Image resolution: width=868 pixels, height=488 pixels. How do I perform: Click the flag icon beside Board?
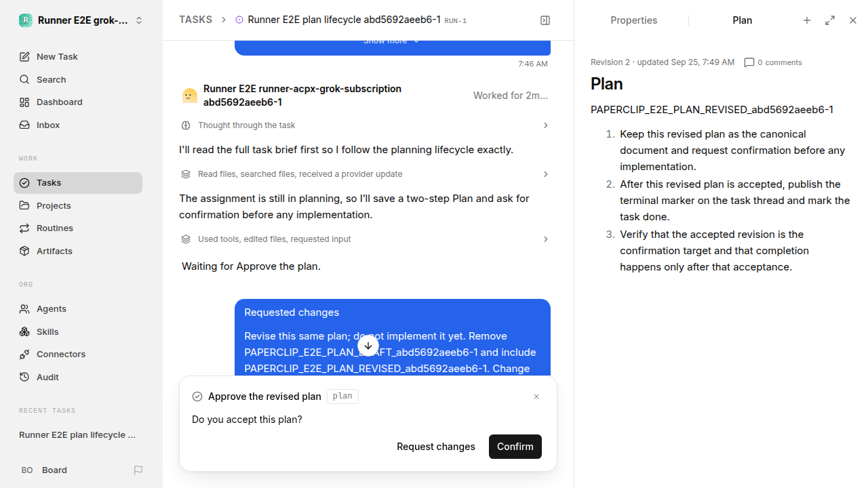pyautogui.click(x=138, y=470)
